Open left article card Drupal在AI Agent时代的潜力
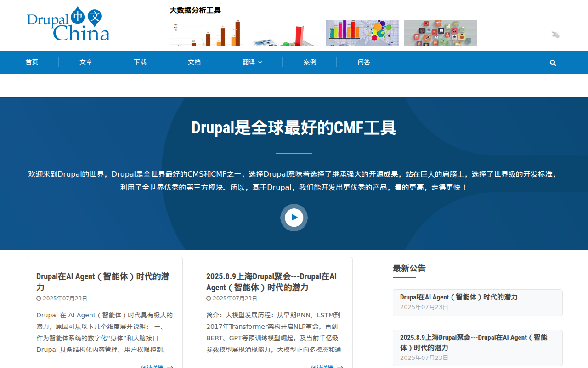The image size is (588, 368). click(x=103, y=282)
